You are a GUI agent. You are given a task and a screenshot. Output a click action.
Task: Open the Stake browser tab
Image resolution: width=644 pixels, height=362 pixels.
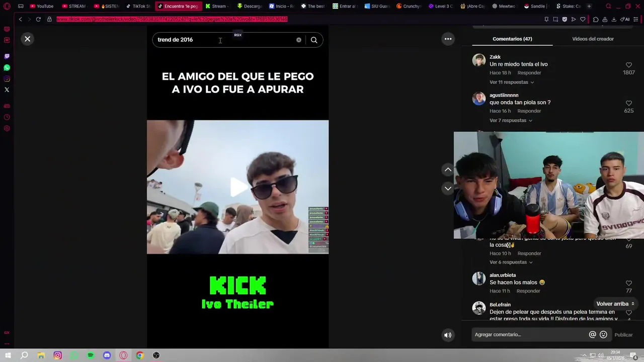click(569, 6)
